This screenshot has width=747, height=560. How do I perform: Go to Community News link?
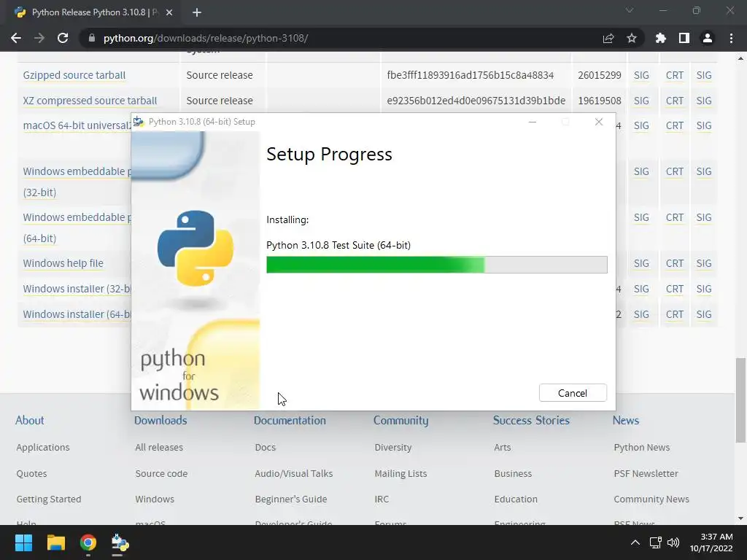pyautogui.click(x=651, y=499)
